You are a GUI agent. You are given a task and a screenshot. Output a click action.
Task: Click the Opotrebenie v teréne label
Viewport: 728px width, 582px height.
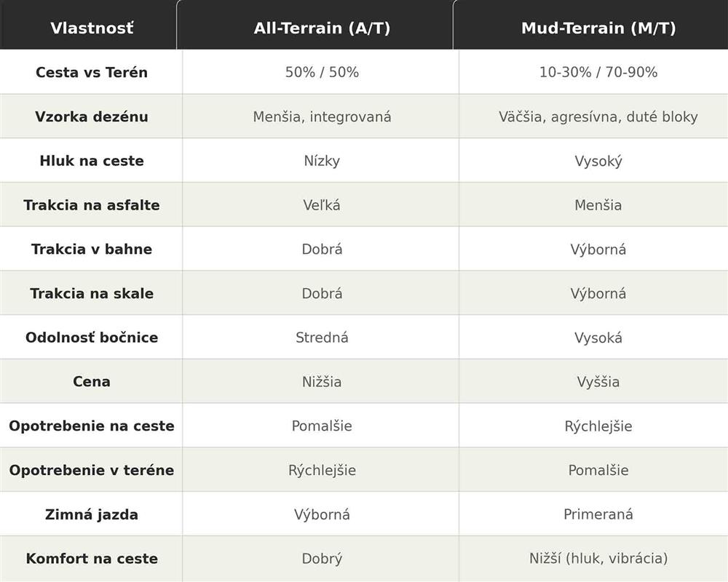pos(92,470)
